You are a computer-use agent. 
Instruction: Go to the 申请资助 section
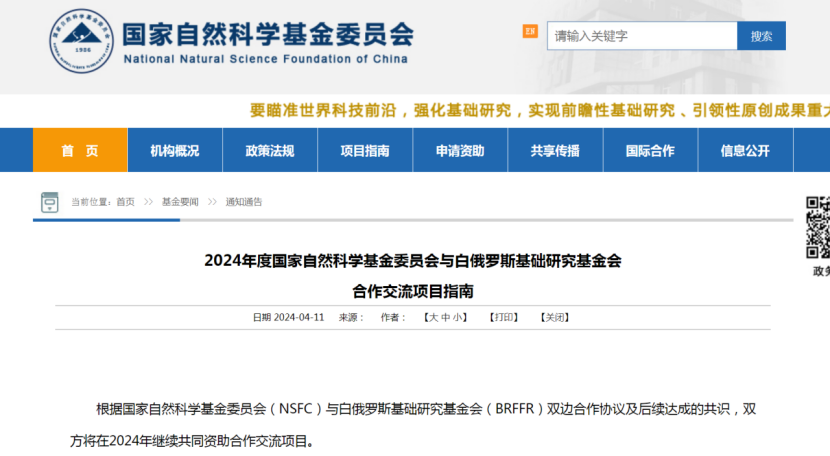pyautogui.click(x=460, y=151)
